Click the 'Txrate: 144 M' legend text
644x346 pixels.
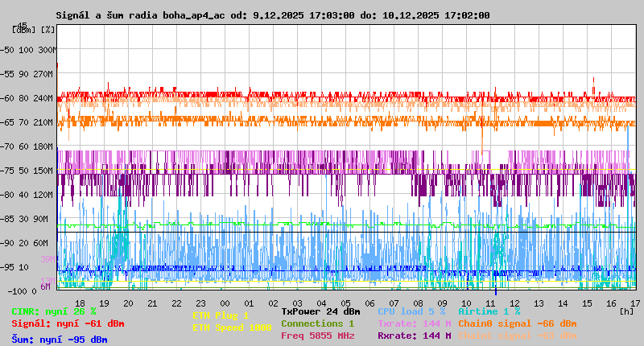pyautogui.click(x=415, y=323)
